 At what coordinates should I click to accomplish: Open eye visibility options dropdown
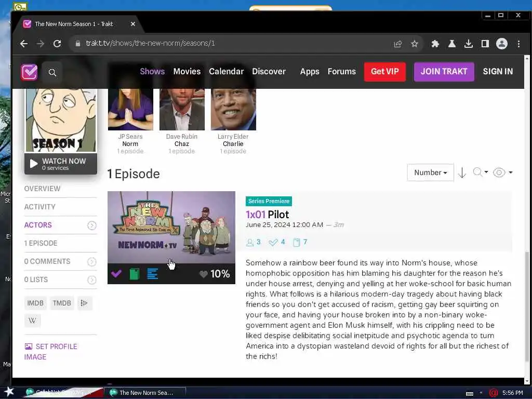point(502,172)
